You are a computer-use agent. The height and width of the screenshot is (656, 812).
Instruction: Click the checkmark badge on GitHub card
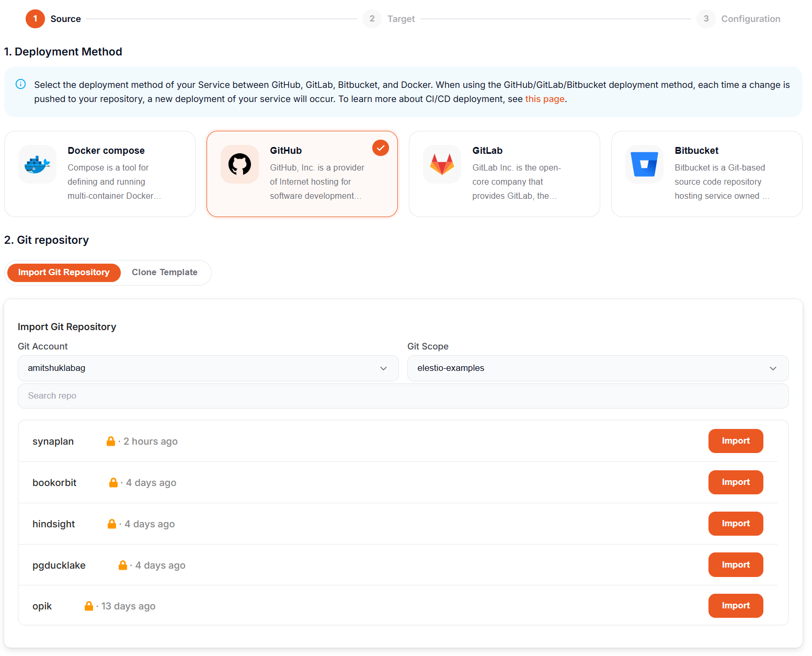click(x=381, y=148)
